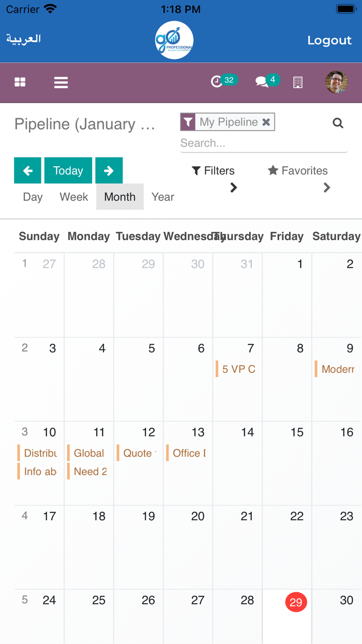Screen dimensions: 362x644
Task: Switch to Week view
Action: 74,197
